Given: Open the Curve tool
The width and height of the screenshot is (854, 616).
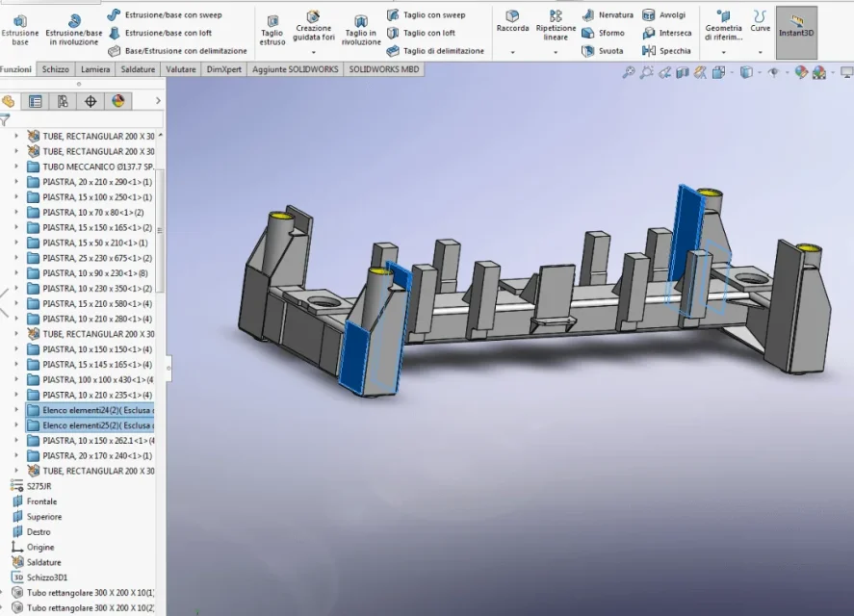Looking at the screenshot, I should click(760, 21).
